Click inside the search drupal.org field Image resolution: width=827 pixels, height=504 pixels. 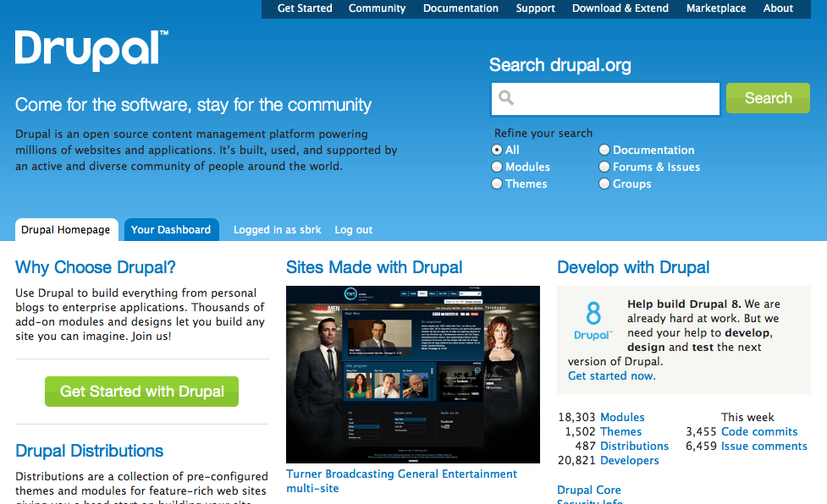pos(605,98)
